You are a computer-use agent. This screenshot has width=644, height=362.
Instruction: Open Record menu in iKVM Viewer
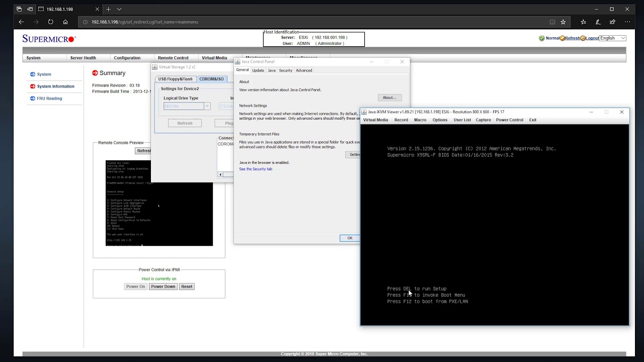pyautogui.click(x=401, y=120)
